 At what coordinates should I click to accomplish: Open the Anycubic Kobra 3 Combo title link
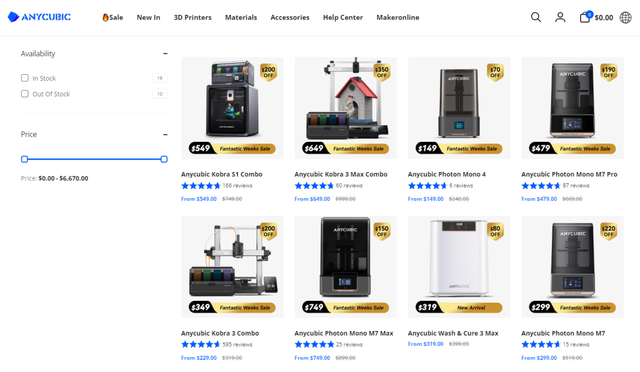point(220,333)
